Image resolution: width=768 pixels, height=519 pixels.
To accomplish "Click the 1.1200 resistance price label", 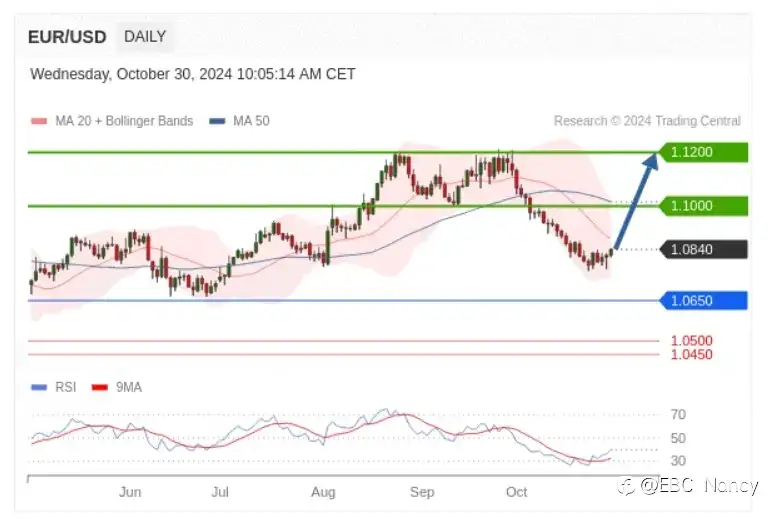I will tap(704, 152).
